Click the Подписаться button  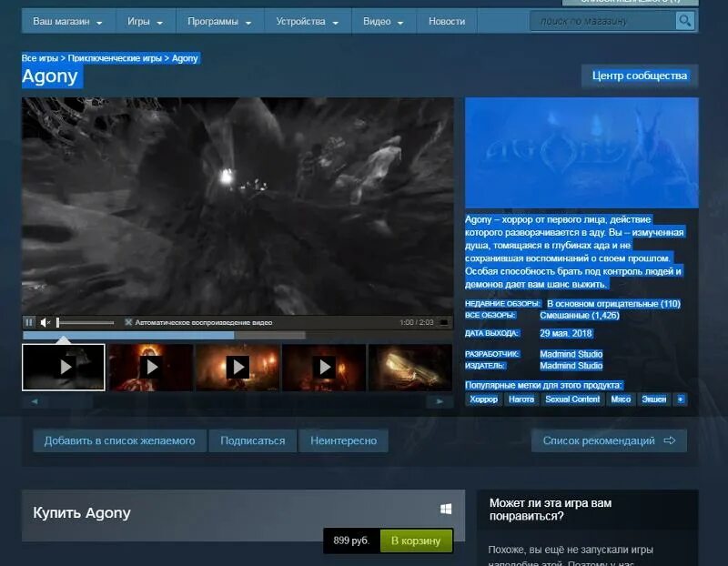coord(253,440)
